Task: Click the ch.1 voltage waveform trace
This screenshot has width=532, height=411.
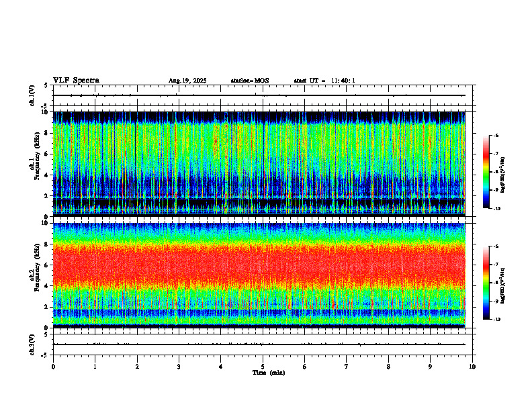Action: tap(259, 95)
